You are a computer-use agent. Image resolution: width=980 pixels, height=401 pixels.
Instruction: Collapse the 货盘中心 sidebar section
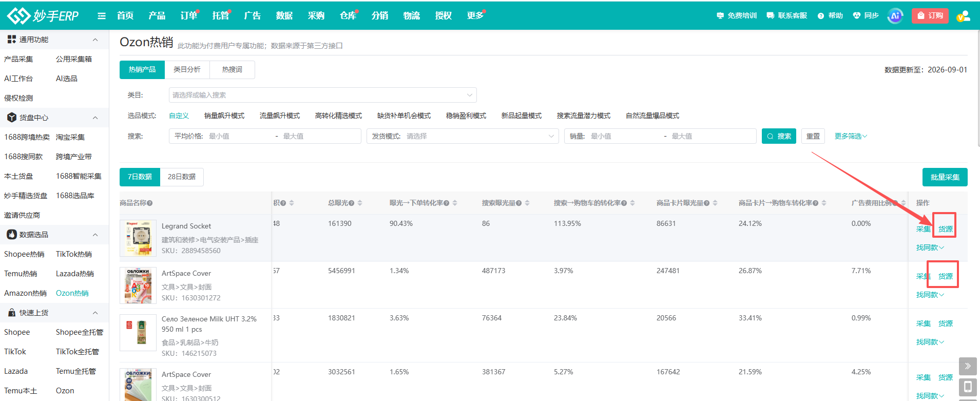[x=95, y=118]
